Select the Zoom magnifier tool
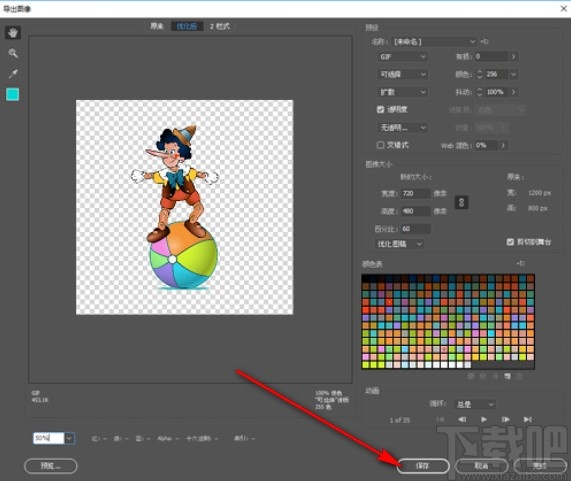Screen dimensions: 571x481 click(13, 54)
